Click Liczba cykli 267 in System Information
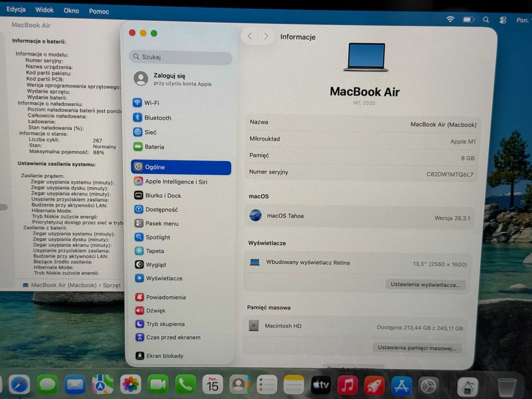 click(x=65, y=140)
